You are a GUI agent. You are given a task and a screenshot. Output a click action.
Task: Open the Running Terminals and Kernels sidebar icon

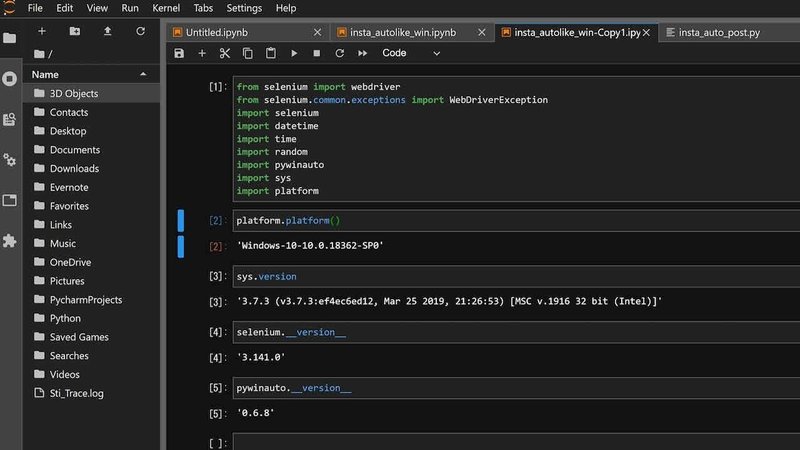click(x=10, y=79)
